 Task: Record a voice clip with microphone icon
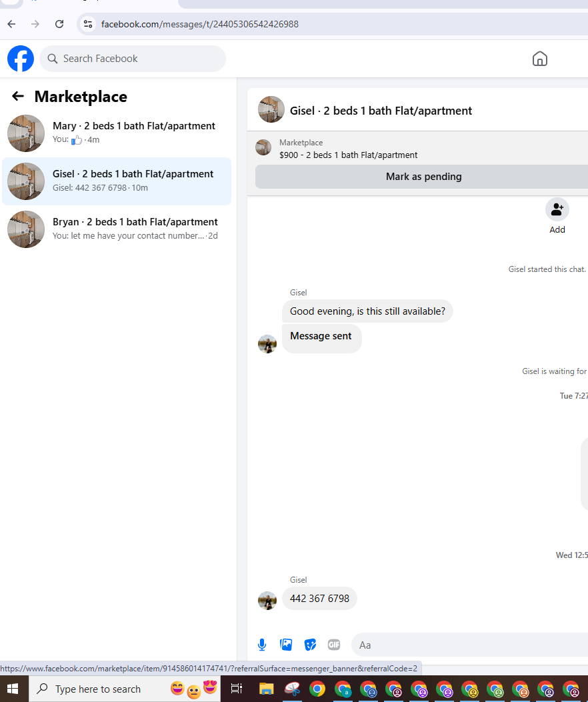click(262, 645)
